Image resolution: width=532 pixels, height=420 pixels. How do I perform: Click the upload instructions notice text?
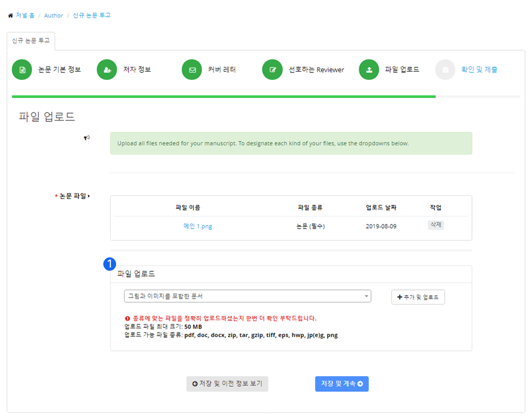263,143
